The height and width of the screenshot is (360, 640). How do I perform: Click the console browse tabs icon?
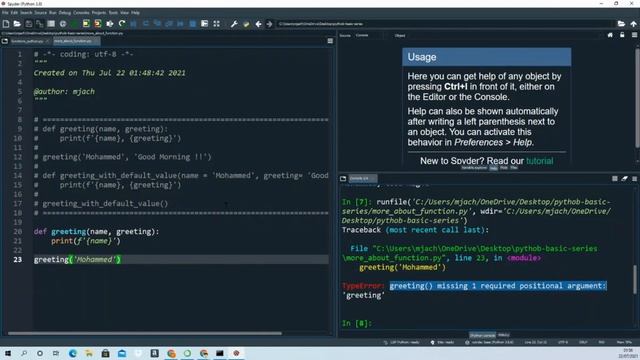pyautogui.click(x=343, y=179)
